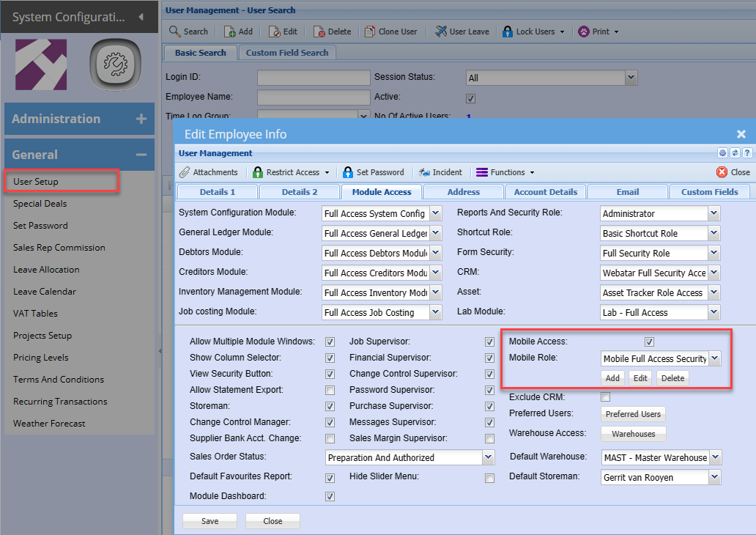Click the Set Password icon
This screenshot has height=535, width=756.
click(x=348, y=172)
